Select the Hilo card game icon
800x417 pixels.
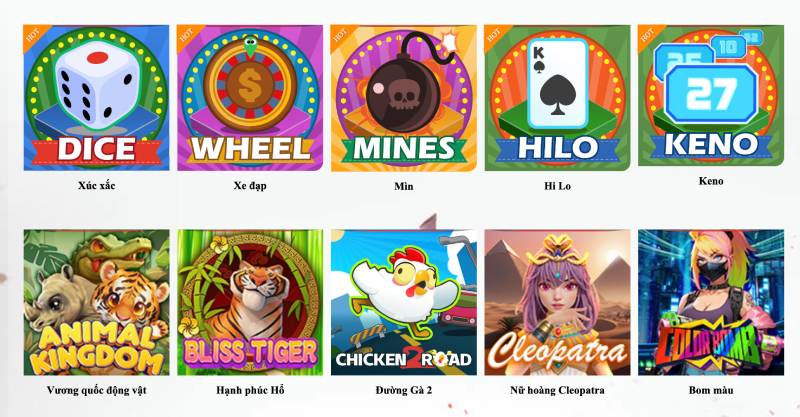[557, 97]
